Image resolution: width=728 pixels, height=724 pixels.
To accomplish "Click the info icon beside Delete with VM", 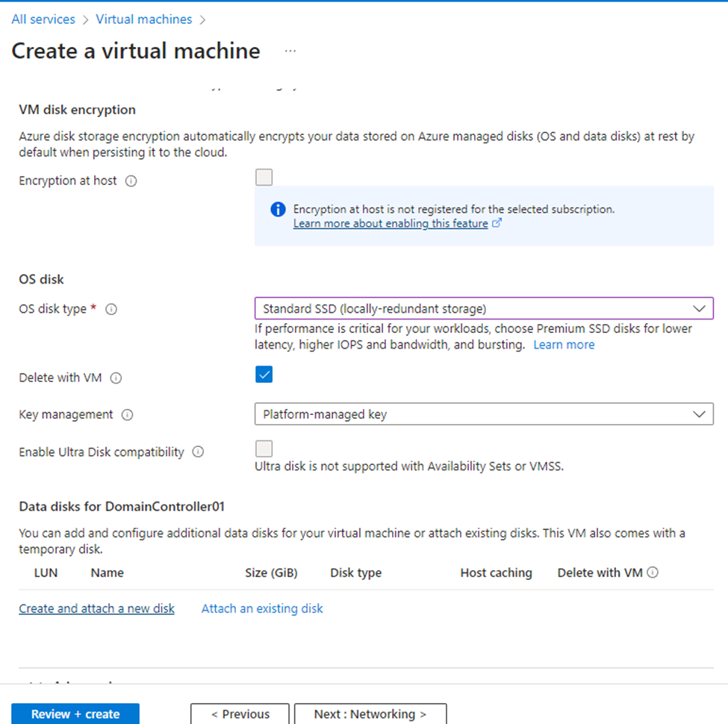I will tap(116, 378).
